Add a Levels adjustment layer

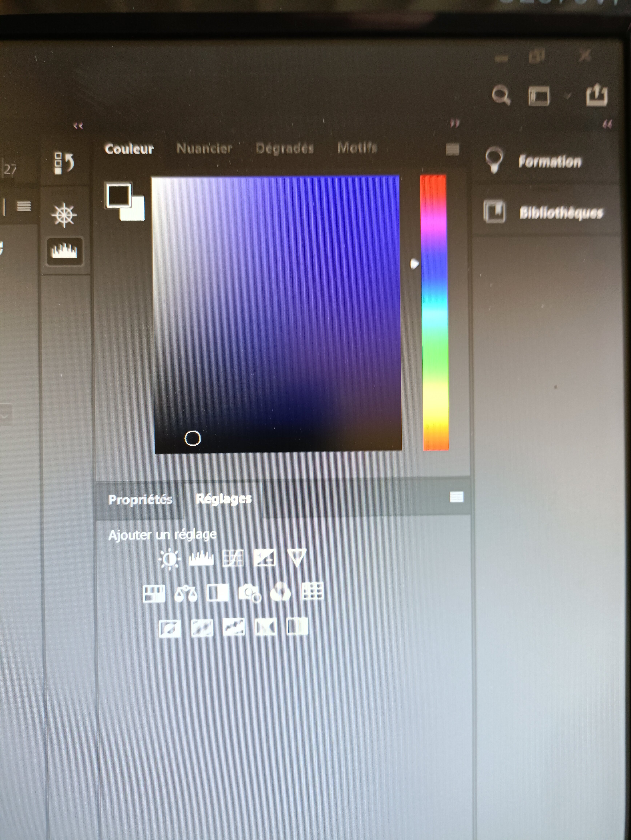201,559
